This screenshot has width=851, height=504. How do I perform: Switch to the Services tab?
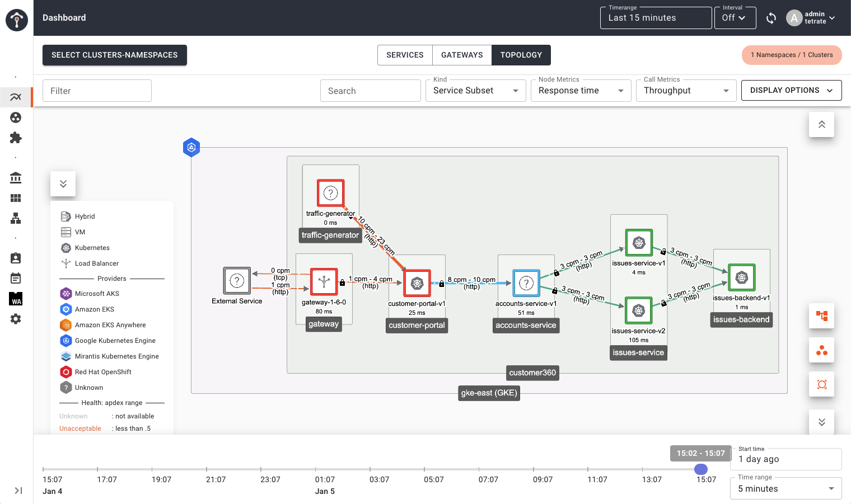click(405, 55)
